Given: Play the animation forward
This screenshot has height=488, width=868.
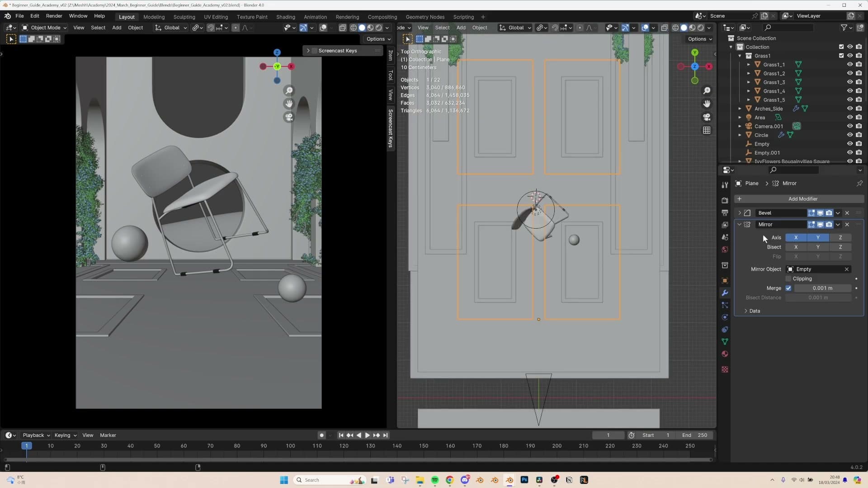Looking at the screenshot, I should 367,436.
